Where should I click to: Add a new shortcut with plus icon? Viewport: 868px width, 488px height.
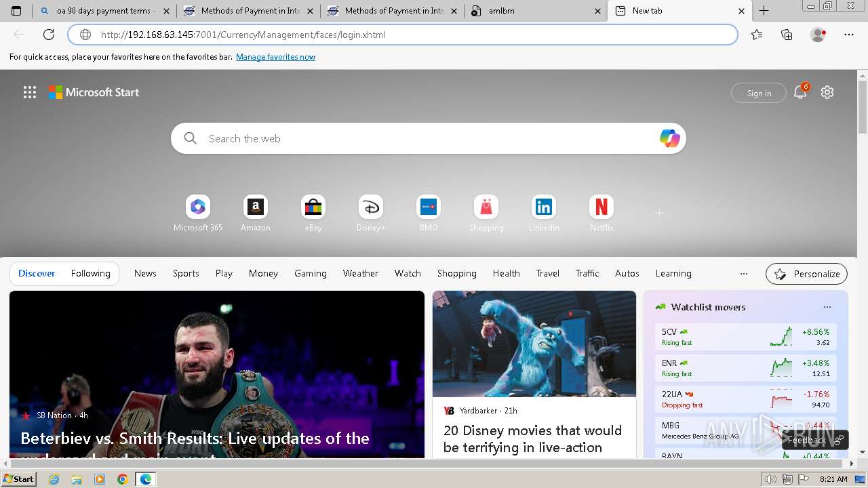tap(658, 213)
